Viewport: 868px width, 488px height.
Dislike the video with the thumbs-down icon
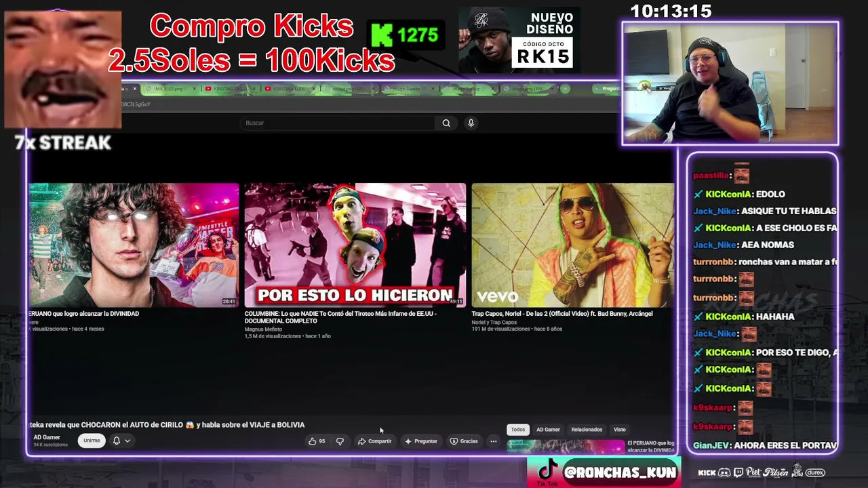340,441
